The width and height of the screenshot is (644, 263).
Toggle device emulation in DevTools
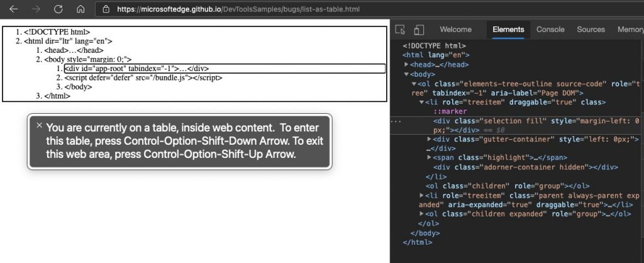[419, 30]
